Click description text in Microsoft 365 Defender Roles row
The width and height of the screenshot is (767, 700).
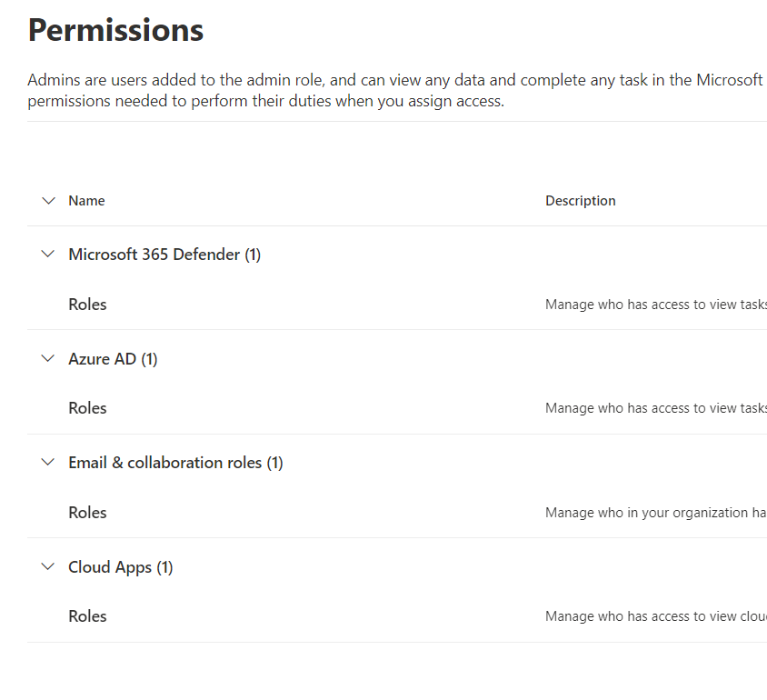[x=656, y=305]
